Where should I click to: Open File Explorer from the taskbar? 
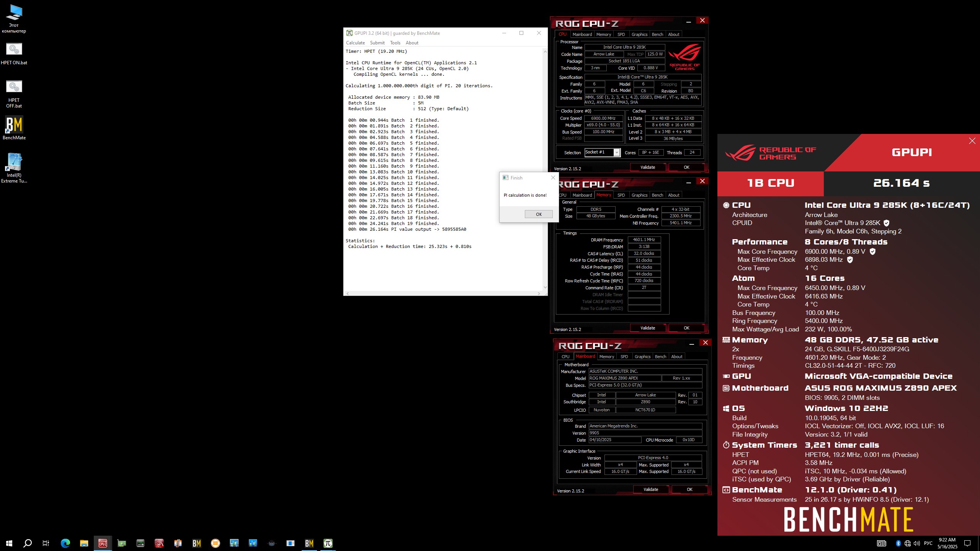(84, 543)
